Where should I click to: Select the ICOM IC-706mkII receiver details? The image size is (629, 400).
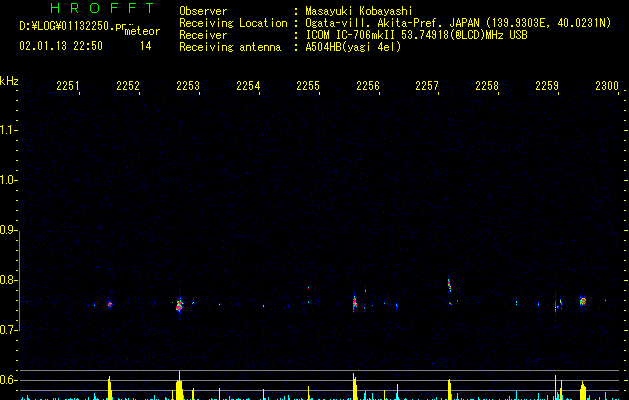click(416, 35)
